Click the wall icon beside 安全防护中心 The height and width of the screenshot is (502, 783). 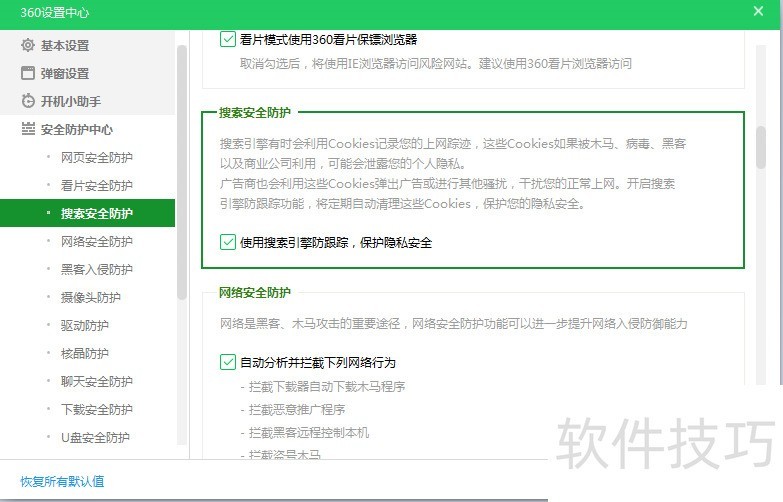pyautogui.click(x=28, y=129)
